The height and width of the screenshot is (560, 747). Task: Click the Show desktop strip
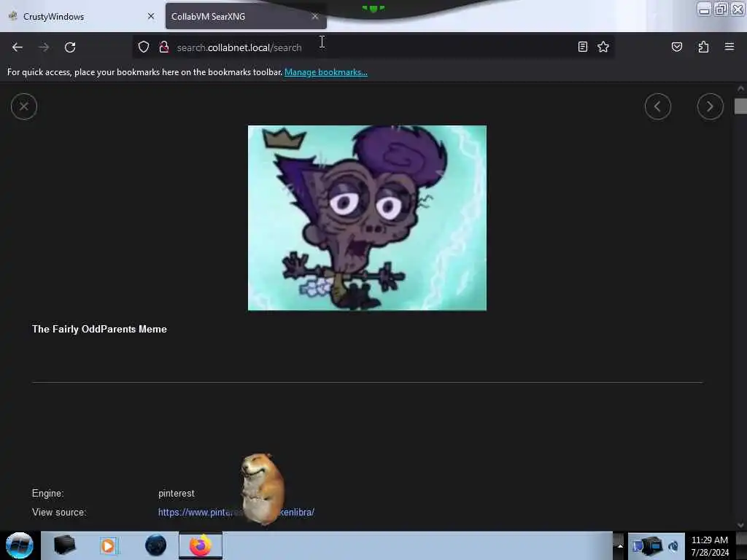point(741,545)
